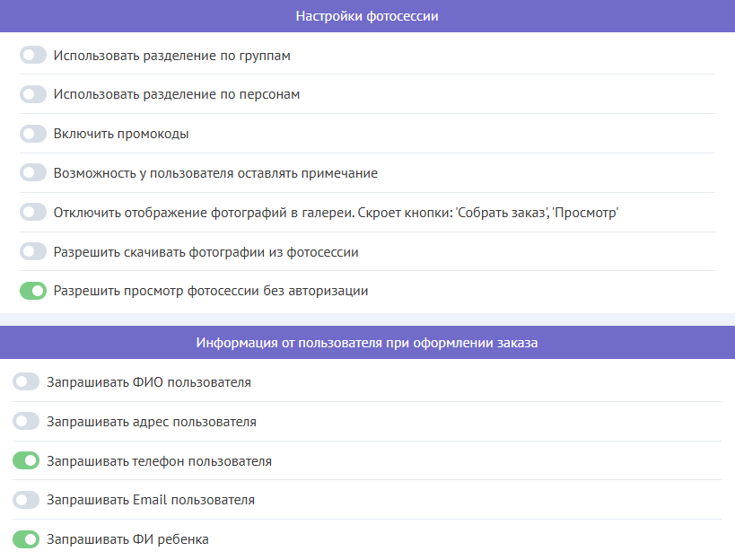Click the 'Запрашивать ФИО пользователя' label text
The height and width of the screenshot is (560, 735).
[x=149, y=382]
